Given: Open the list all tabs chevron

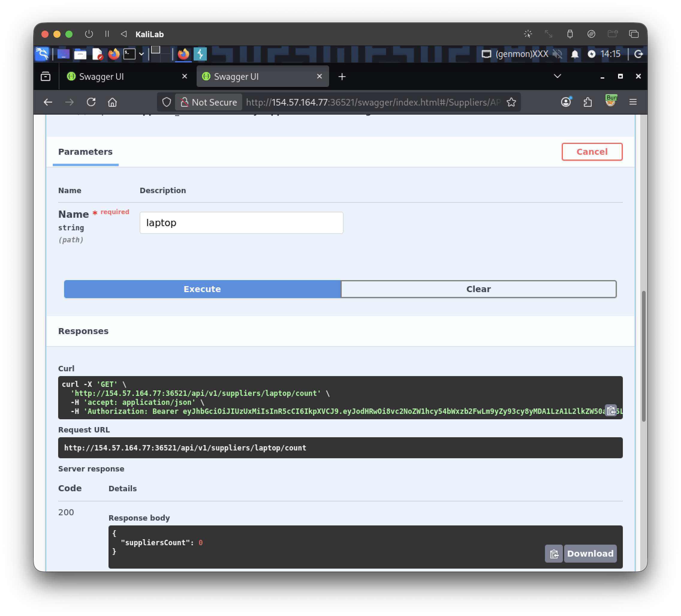Looking at the screenshot, I should (x=558, y=76).
